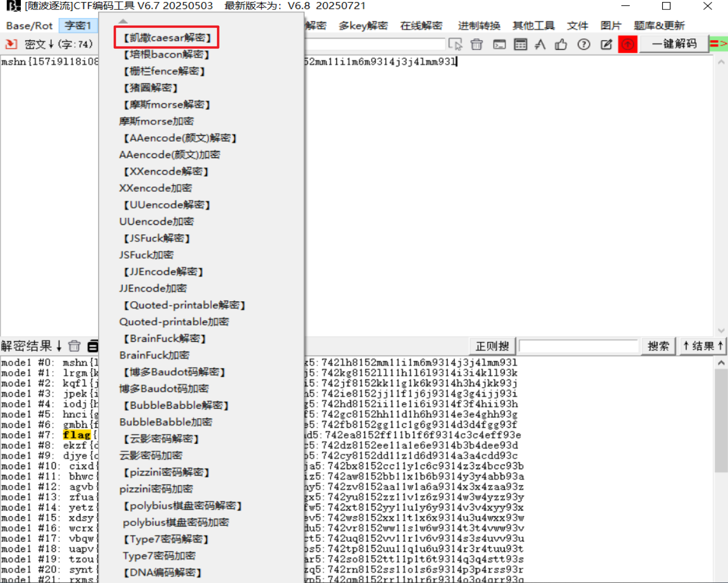Select 【云影密码解密】 entry
The width and height of the screenshot is (728, 583).
pos(161,439)
